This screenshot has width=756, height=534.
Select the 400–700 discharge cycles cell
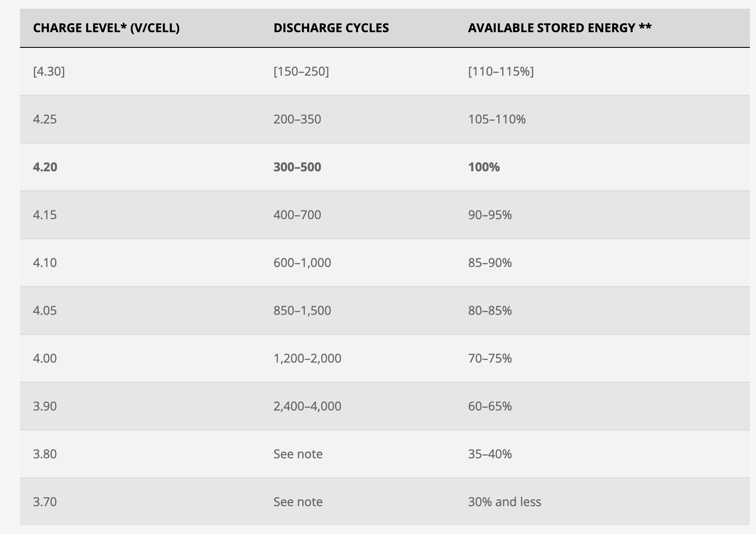point(297,215)
